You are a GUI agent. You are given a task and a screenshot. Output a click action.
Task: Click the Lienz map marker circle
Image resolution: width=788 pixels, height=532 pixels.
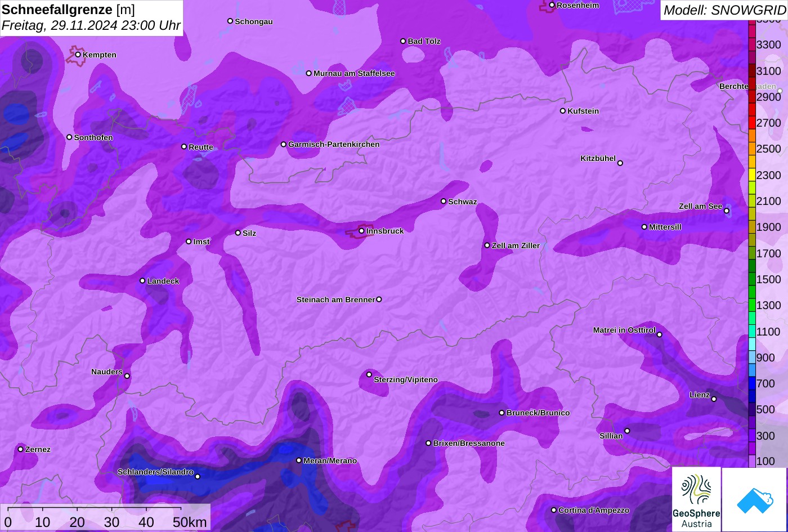pyautogui.click(x=714, y=399)
